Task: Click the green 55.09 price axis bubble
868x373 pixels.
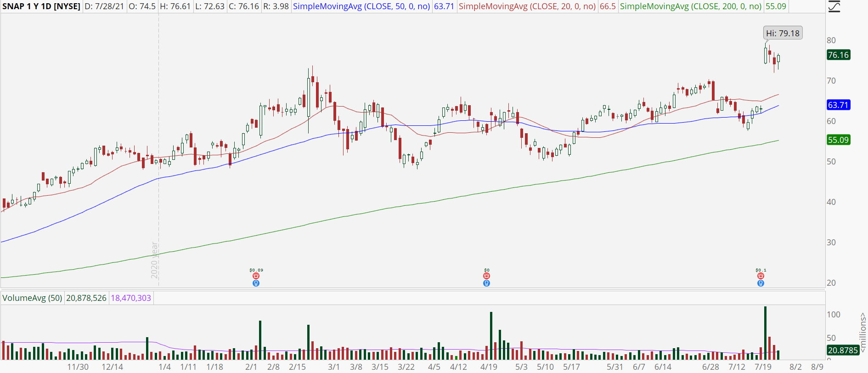Action: 839,140
